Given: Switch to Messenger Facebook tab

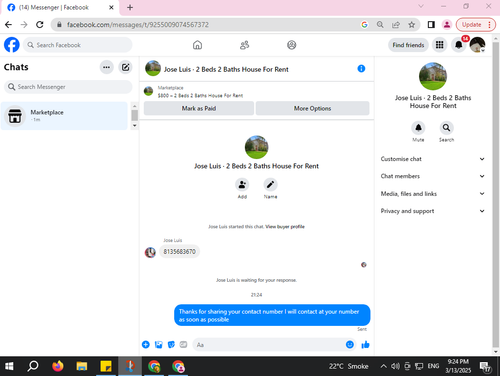Looking at the screenshot, I should (x=60, y=7).
